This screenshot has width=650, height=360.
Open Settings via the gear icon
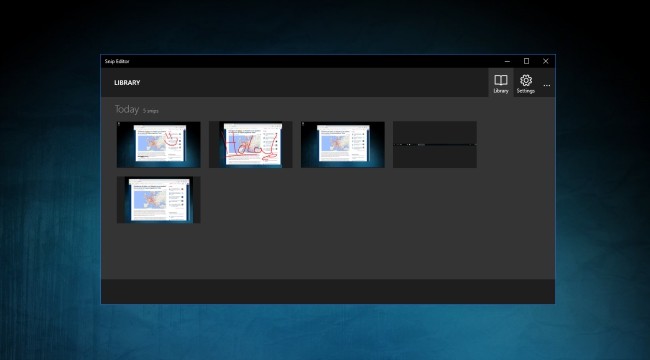coord(526,80)
